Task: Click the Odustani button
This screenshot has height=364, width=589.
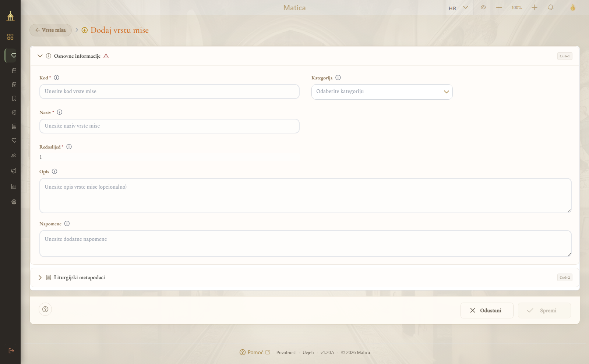Action: 487,311
